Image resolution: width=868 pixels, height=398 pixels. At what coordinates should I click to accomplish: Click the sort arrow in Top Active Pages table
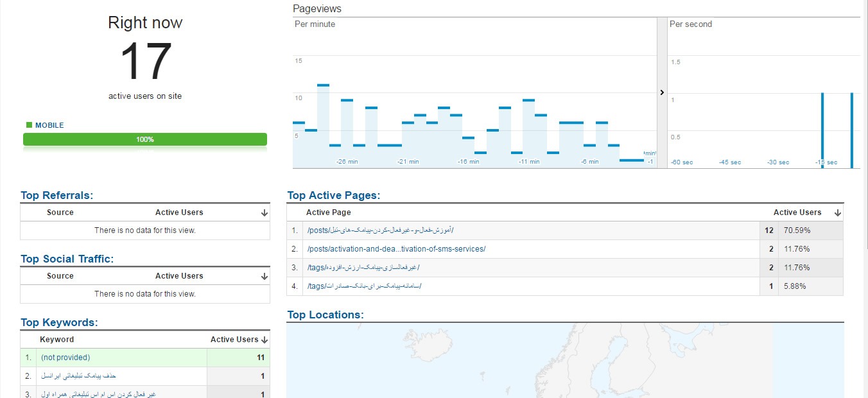837,213
